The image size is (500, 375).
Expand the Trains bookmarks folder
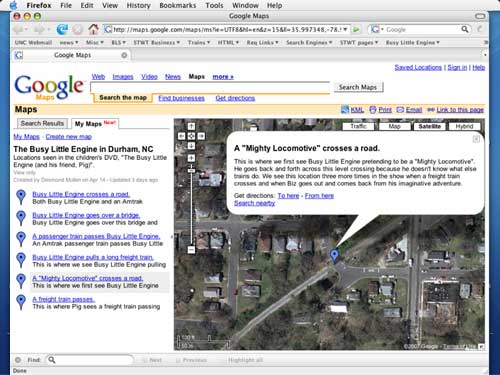[x=199, y=43]
